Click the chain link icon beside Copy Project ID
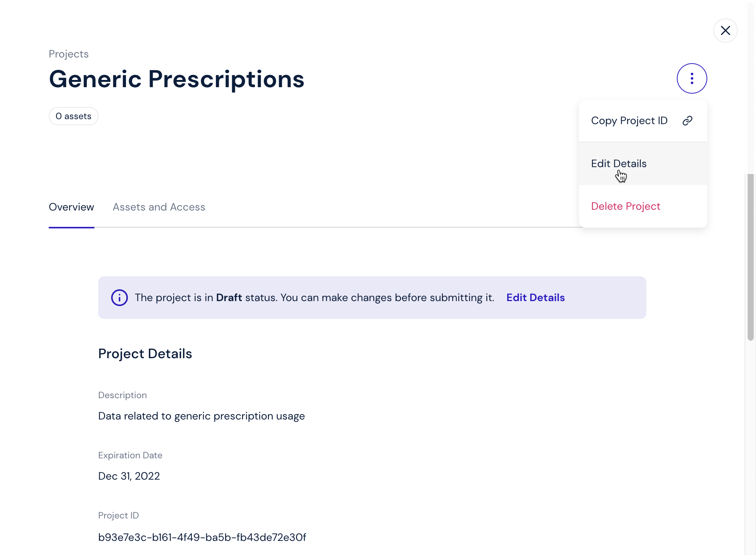Screen dimensions: 756x555 pyautogui.click(x=687, y=121)
